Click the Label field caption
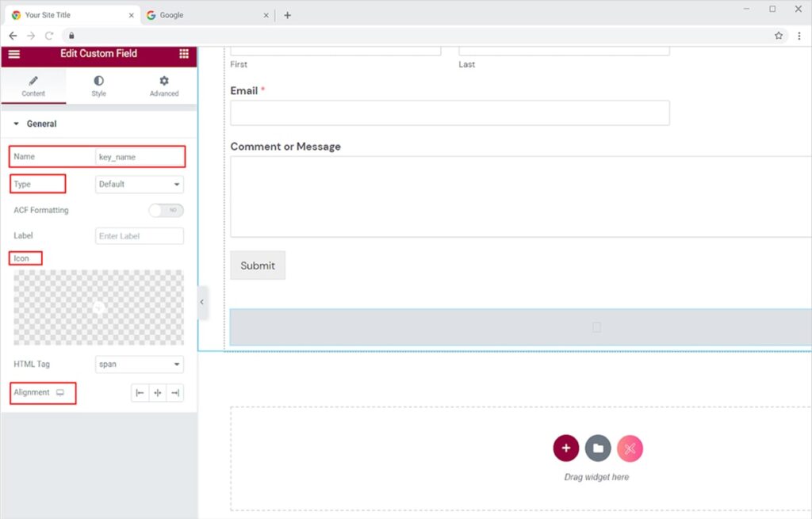This screenshot has height=519, width=812. (x=23, y=235)
